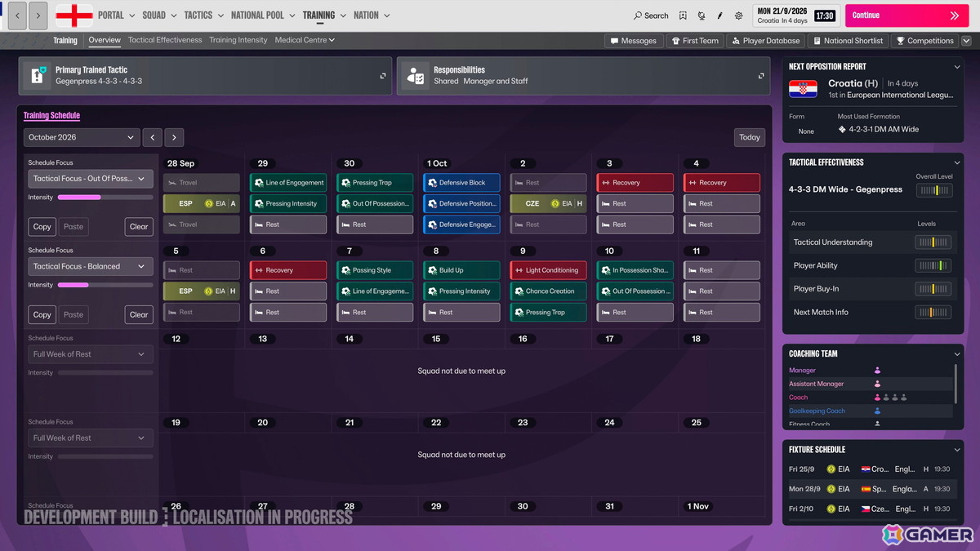980x551 pixels.
Task: Select Travel session at top of 28 Sep
Action: 201,183
